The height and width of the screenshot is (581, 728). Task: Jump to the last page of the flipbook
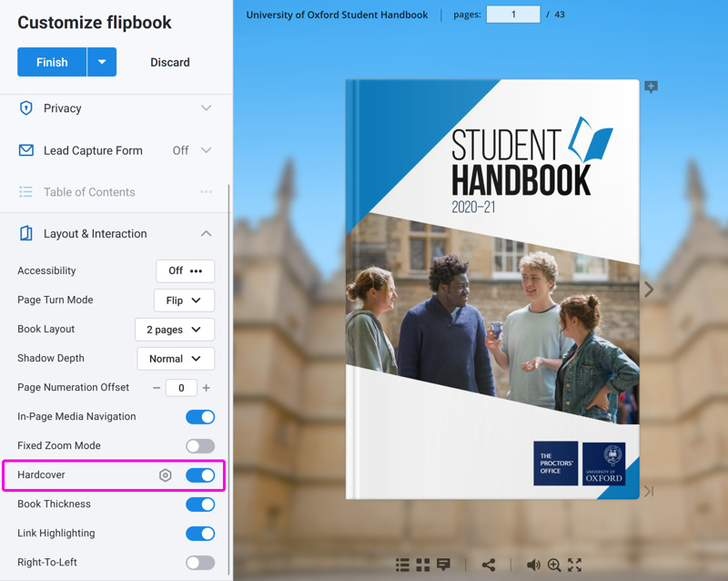649,492
